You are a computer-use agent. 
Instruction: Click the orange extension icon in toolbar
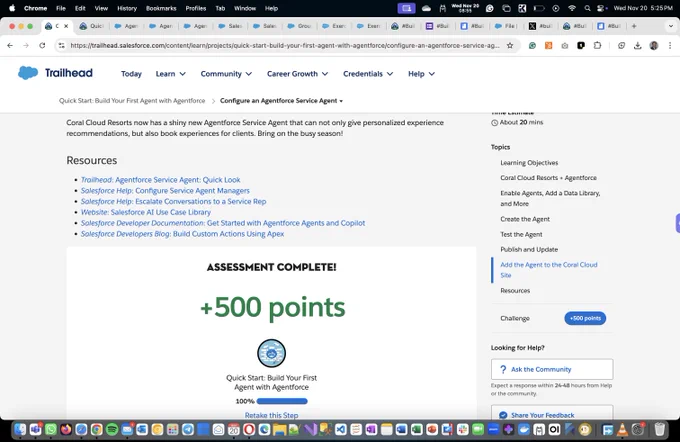549,46
